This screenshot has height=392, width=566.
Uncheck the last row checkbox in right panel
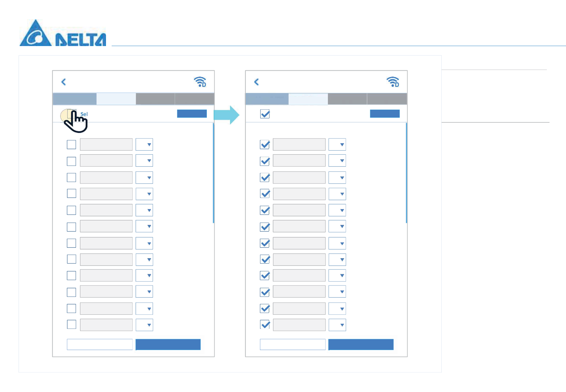pyautogui.click(x=265, y=325)
